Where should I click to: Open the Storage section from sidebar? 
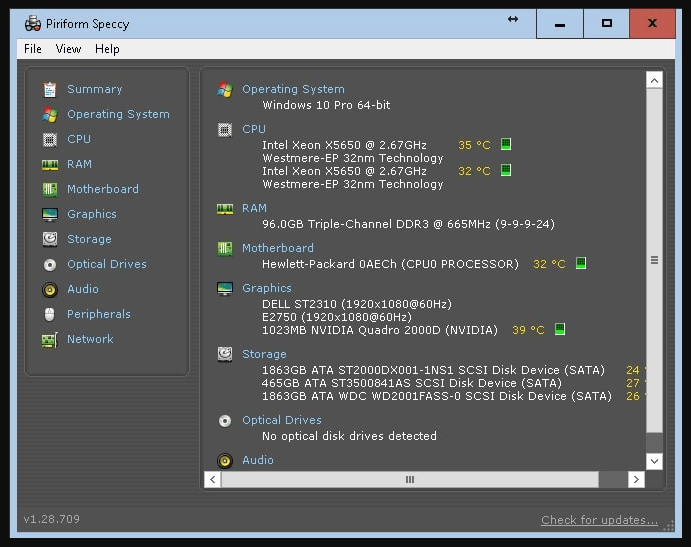pos(89,239)
